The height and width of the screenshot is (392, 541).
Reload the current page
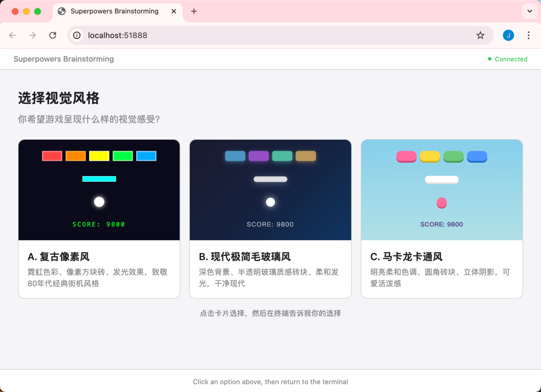pyautogui.click(x=53, y=35)
